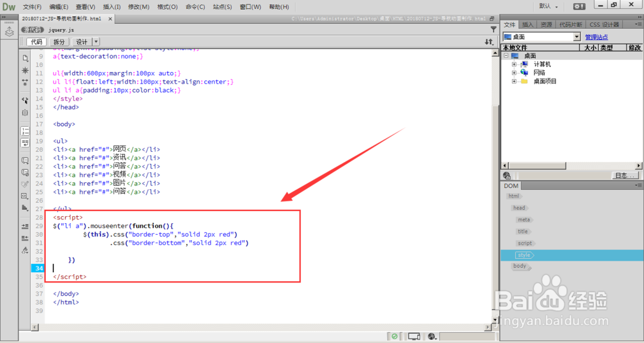Outdent code icon in coding toolbar
The width and height of the screenshot is (644, 343).
click(25, 238)
